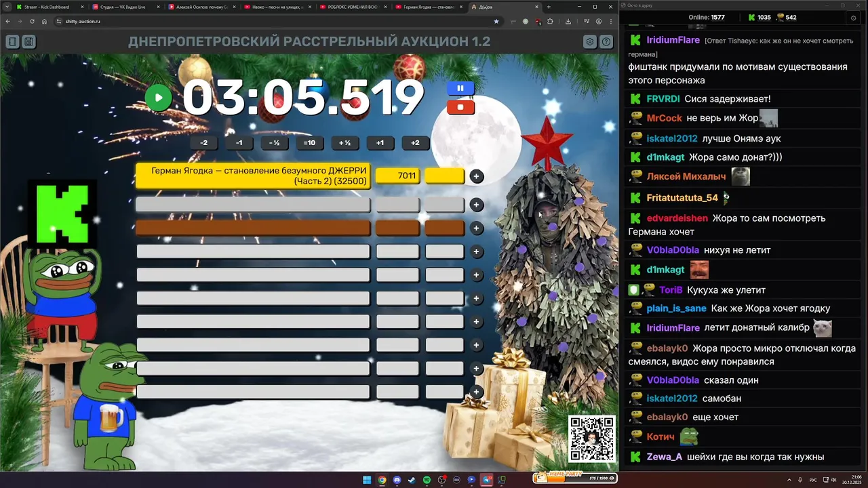Click plus icon on last lot row
The image size is (868, 488).
477,392
